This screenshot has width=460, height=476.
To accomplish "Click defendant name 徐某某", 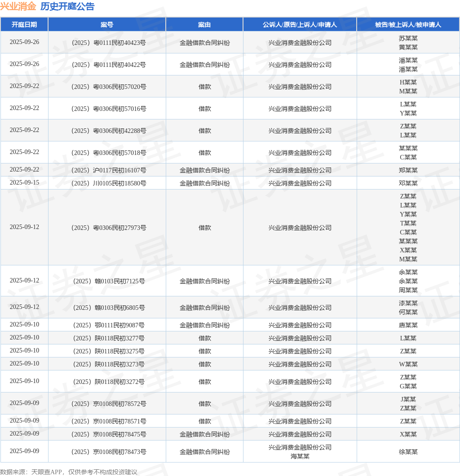I will (x=408, y=452).
